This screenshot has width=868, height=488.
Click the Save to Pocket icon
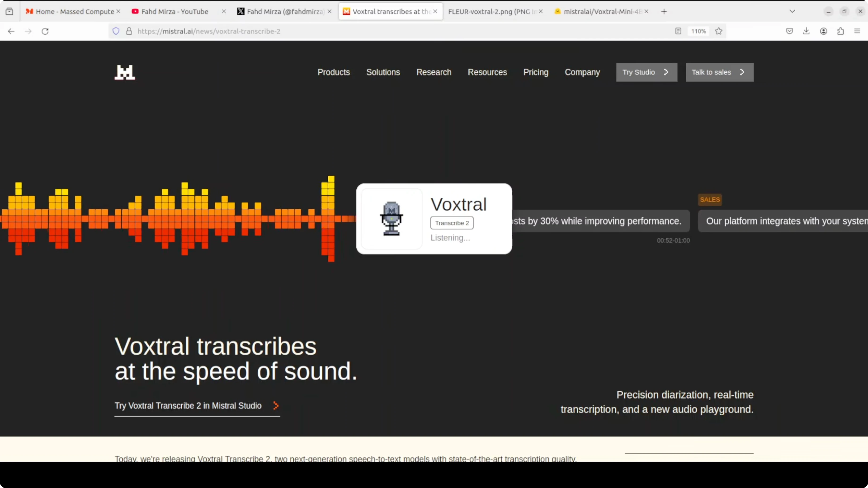coord(789,31)
